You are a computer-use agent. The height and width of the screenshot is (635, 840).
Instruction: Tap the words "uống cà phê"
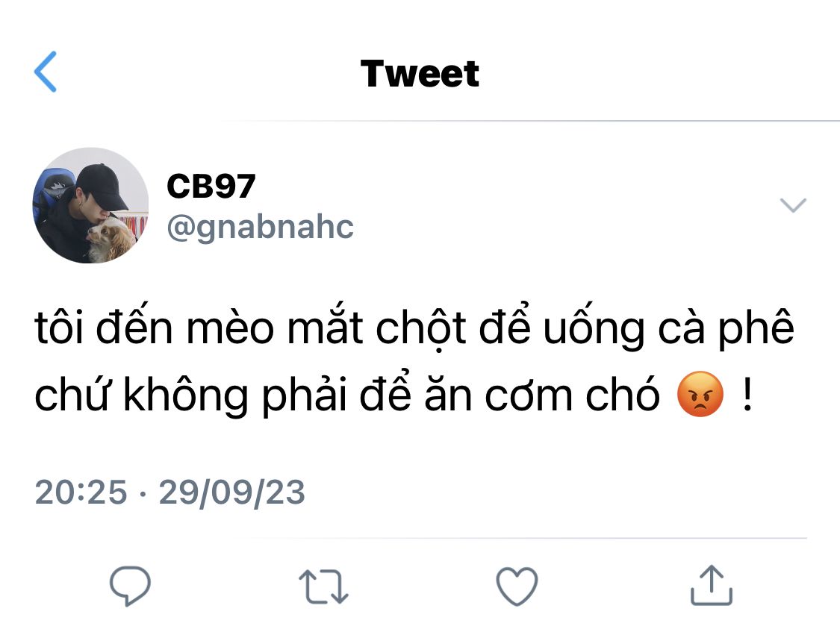tap(668, 329)
